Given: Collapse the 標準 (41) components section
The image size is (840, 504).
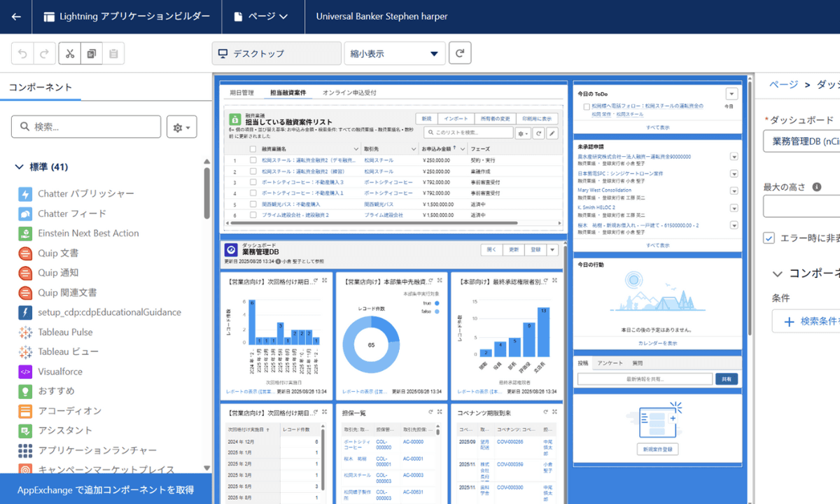Looking at the screenshot, I should point(19,167).
